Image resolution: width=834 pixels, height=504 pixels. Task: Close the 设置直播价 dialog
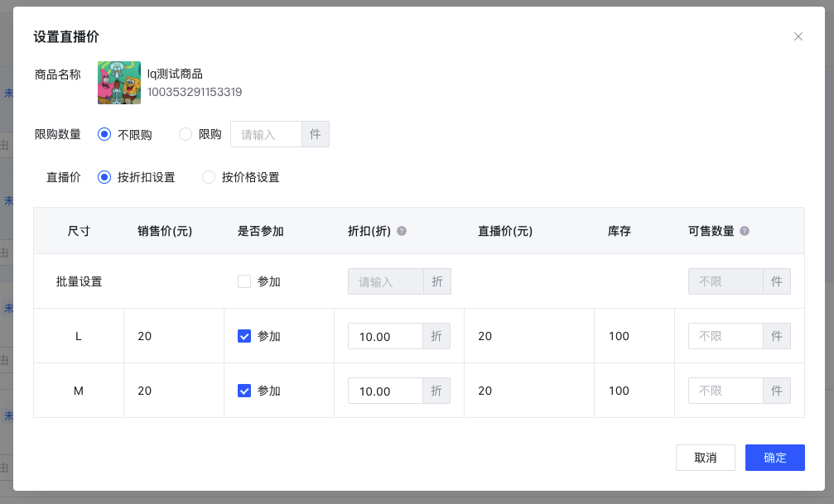pos(798,36)
